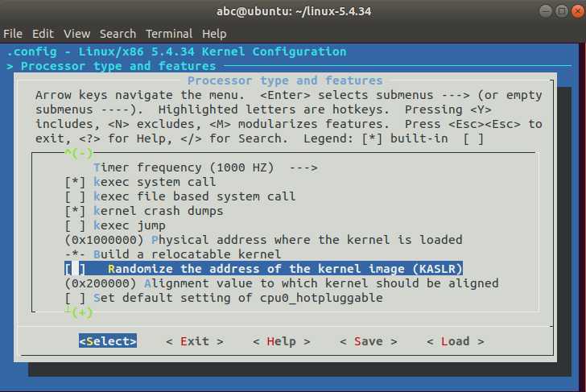Select Physical address where kernel is loaded
Screen dimensions: 586x392
pos(264,240)
